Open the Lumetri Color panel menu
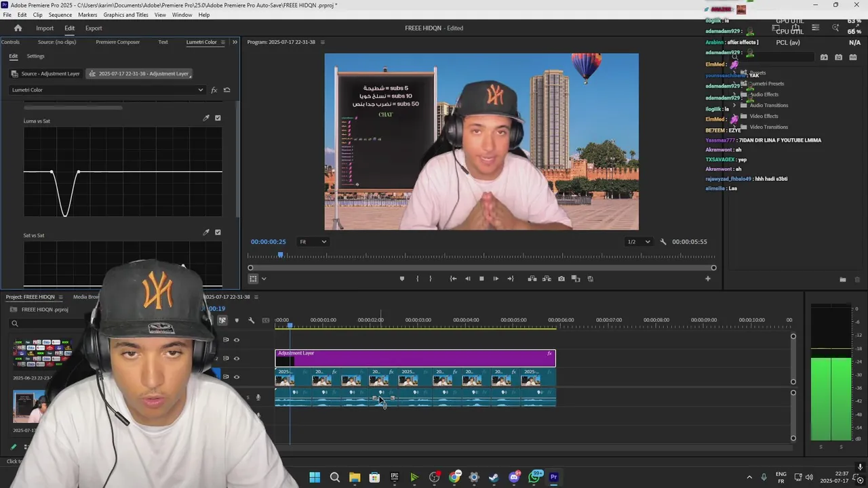Image resolution: width=868 pixels, height=488 pixels. pos(222,42)
